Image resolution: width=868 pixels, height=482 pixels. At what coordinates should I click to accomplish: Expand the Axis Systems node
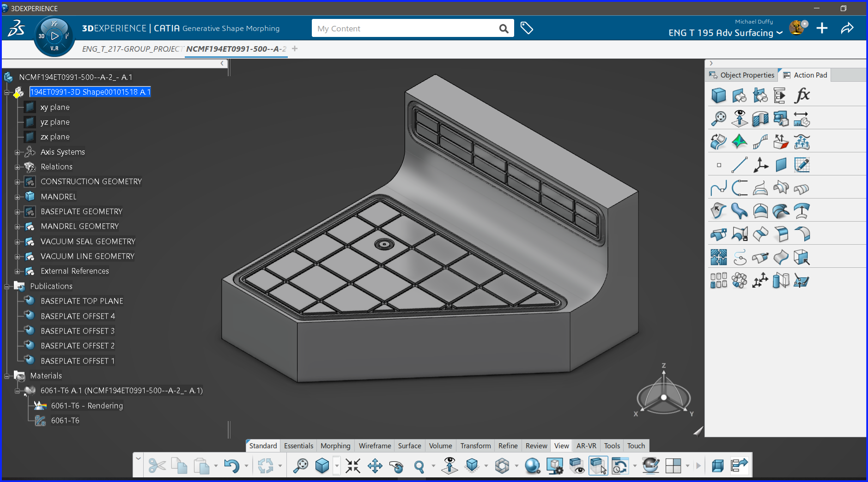pyautogui.click(x=17, y=152)
